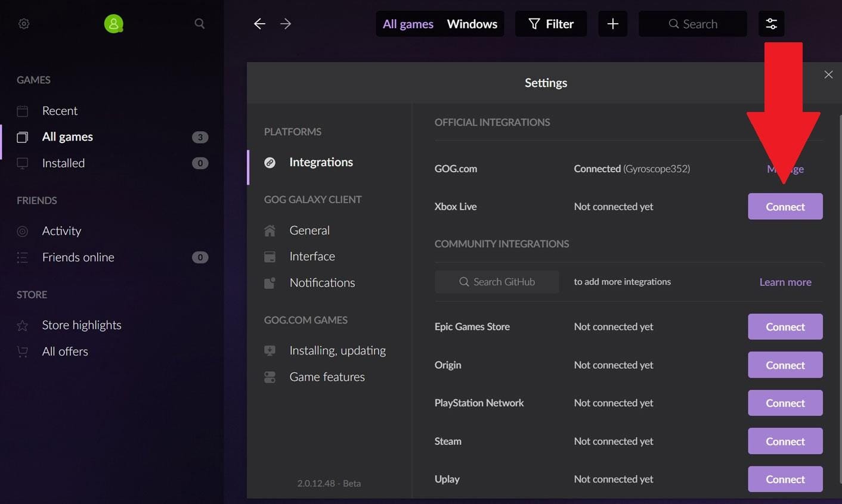This screenshot has height=504, width=842.
Task: Click the settings panel scrollbar
Action: pos(840,298)
